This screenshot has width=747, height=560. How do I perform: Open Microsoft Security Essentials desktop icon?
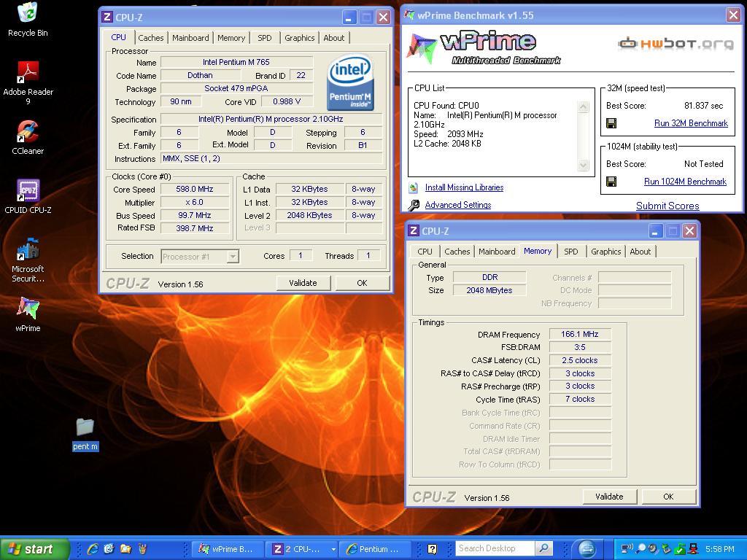[28, 260]
